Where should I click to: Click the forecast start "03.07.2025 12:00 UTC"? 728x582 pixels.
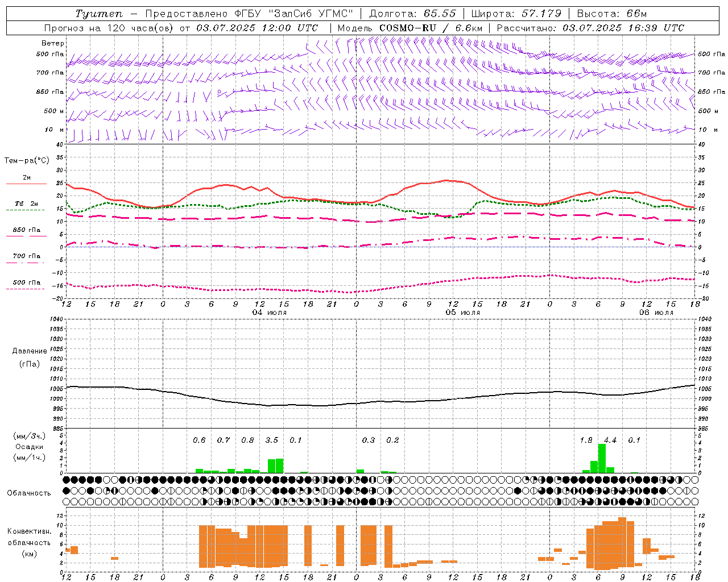[257, 28]
